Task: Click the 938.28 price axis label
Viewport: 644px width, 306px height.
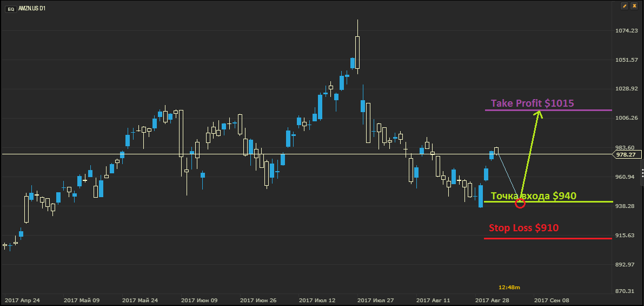Action: 626,206
